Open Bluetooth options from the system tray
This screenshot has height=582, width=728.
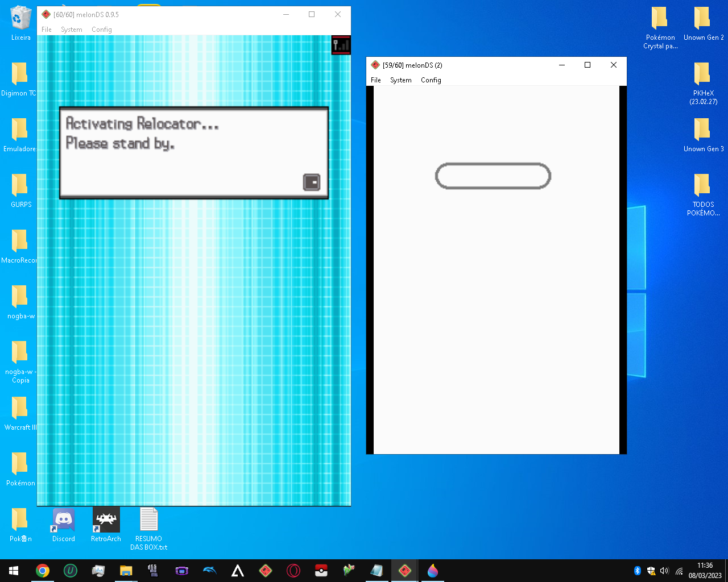[637, 570]
